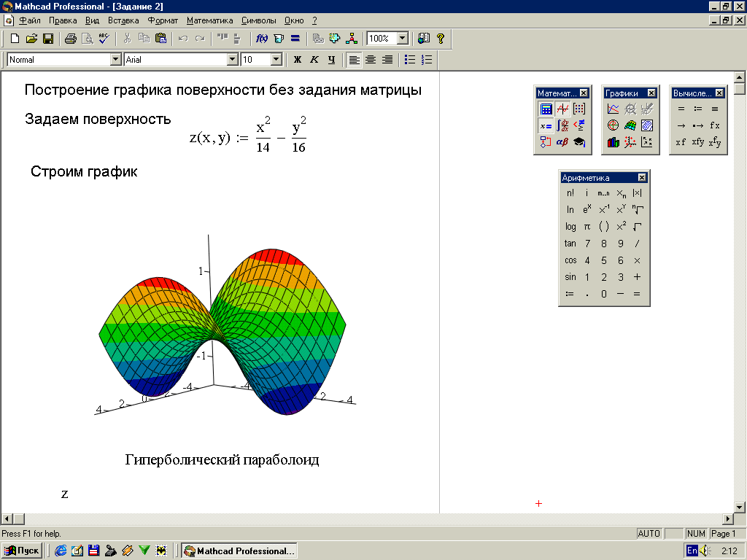Image resolution: width=747 pixels, height=560 pixels.
Task: Click the n! factorial button in Арифметика
Action: 570,193
